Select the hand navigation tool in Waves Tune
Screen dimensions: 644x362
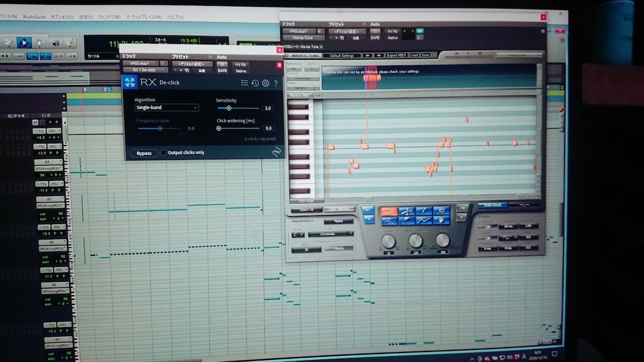tap(441, 221)
